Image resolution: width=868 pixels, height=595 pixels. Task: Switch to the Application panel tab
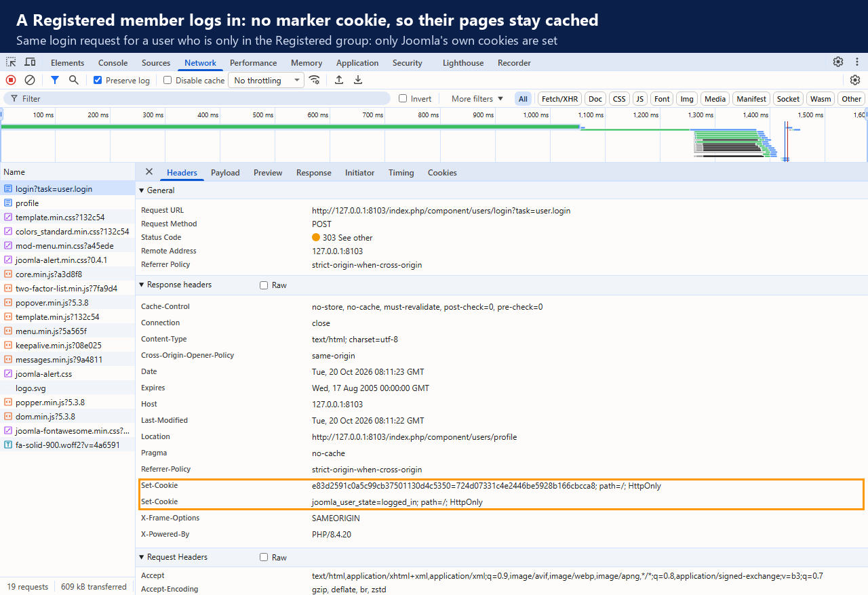pos(357,63)
